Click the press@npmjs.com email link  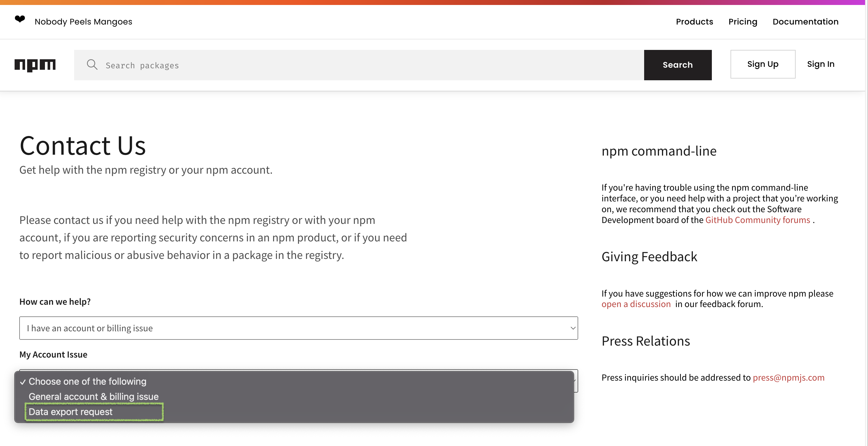[x=789, y=377]
